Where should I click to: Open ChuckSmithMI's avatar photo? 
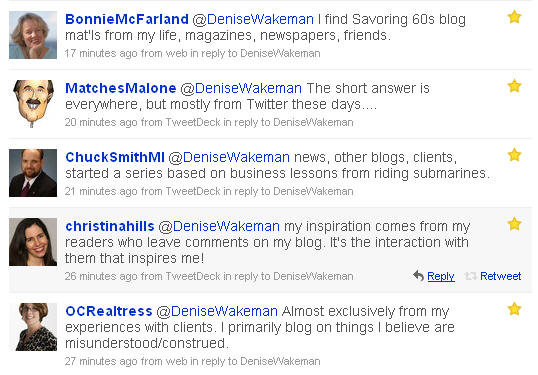point(33,173)
